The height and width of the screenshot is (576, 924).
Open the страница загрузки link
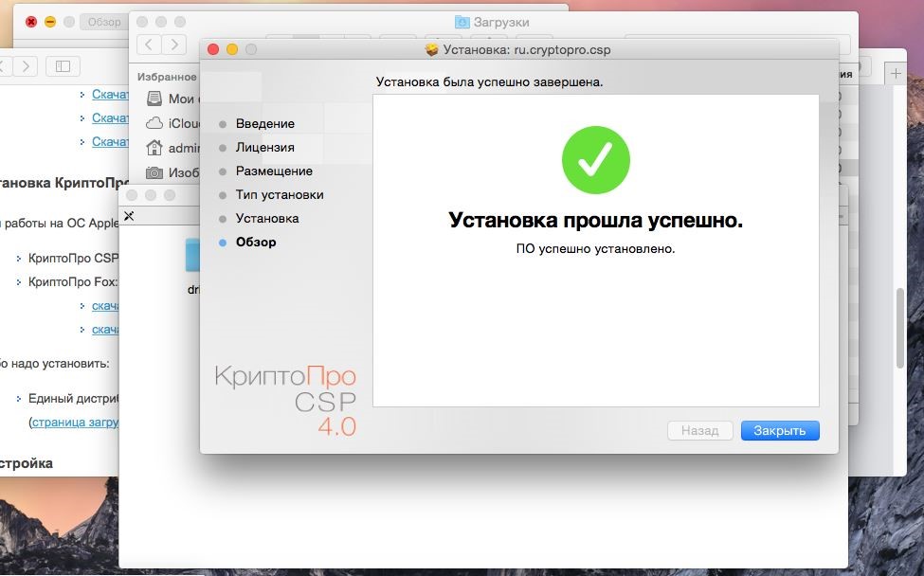tap(76, 423)
